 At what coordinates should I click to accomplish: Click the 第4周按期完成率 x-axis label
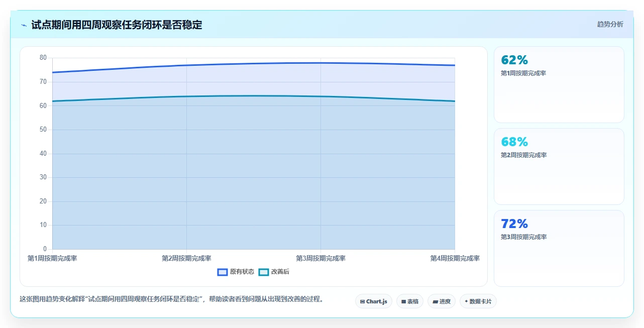click(455, 258)
